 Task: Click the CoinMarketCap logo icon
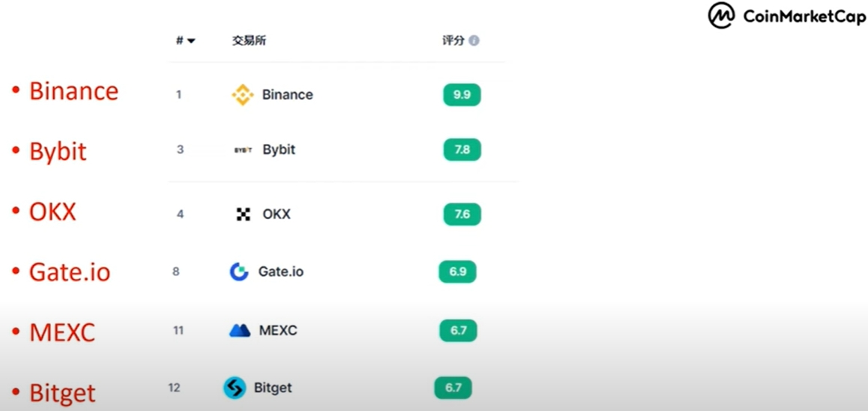722,16
